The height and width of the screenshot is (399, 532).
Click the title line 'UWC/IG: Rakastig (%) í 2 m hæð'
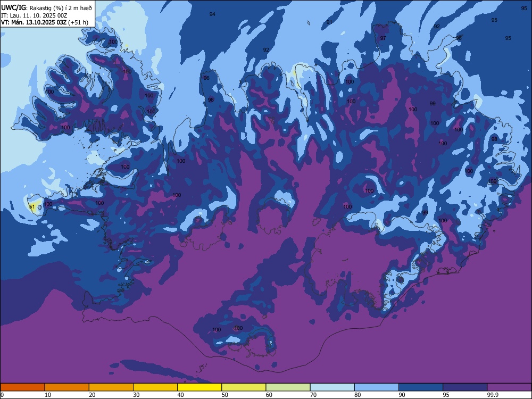tap(46, 8)
